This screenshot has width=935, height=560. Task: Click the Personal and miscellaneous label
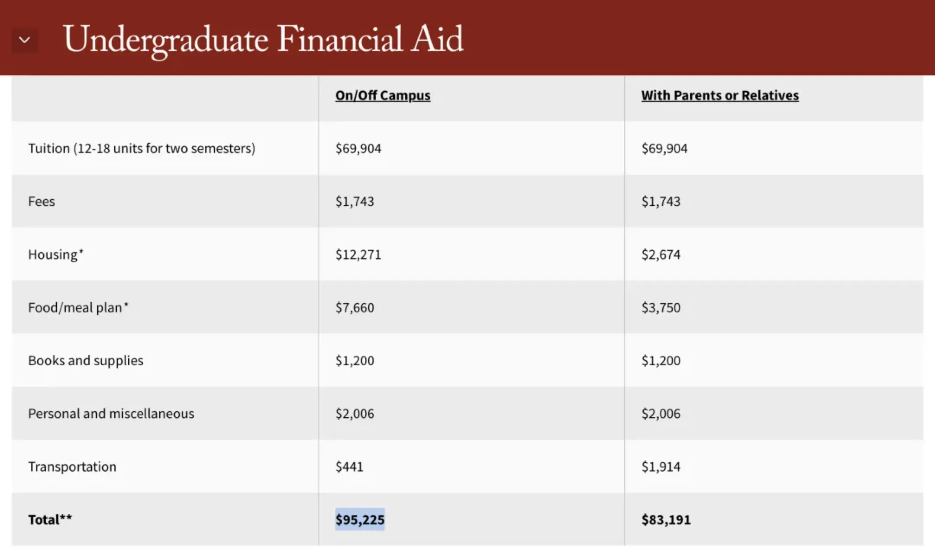(x=111, y=414)
